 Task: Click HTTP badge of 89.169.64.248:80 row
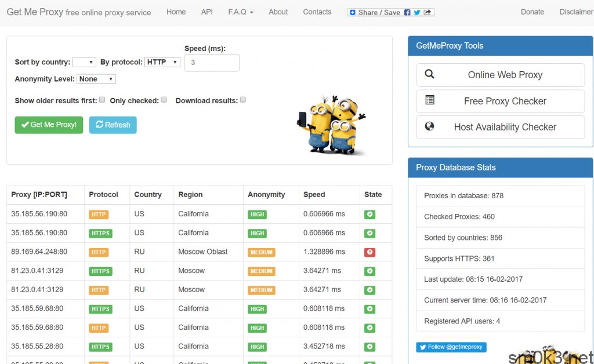tap(99, 252)
